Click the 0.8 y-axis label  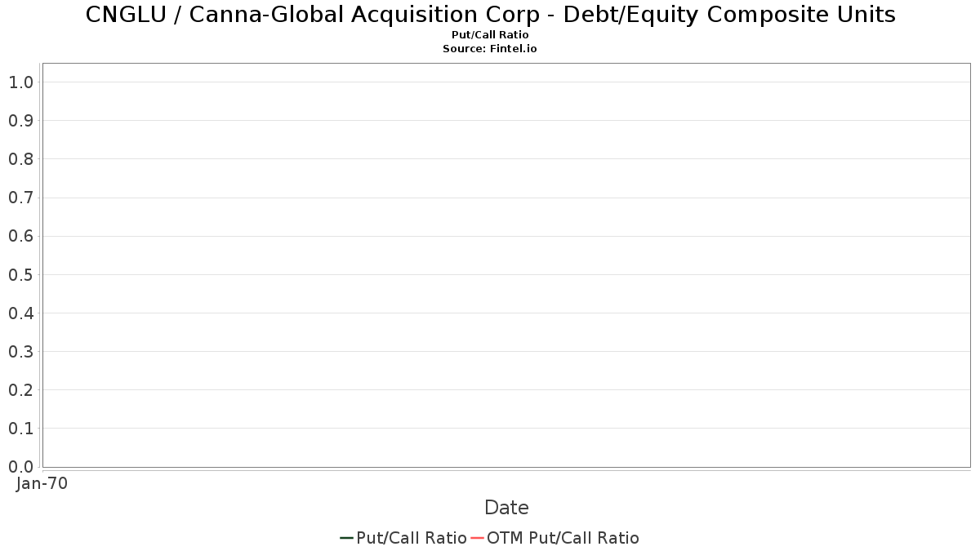click(20, 159)
